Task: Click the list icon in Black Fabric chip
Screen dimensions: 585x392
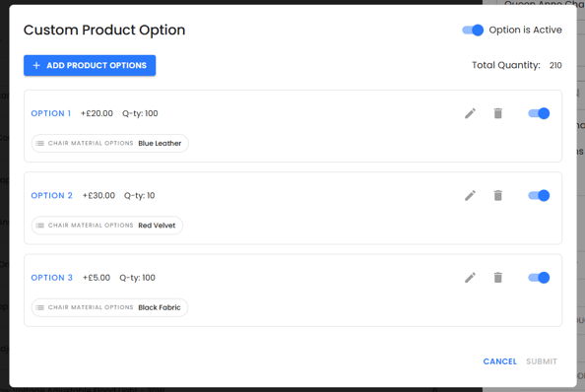Action: (40, 307)
